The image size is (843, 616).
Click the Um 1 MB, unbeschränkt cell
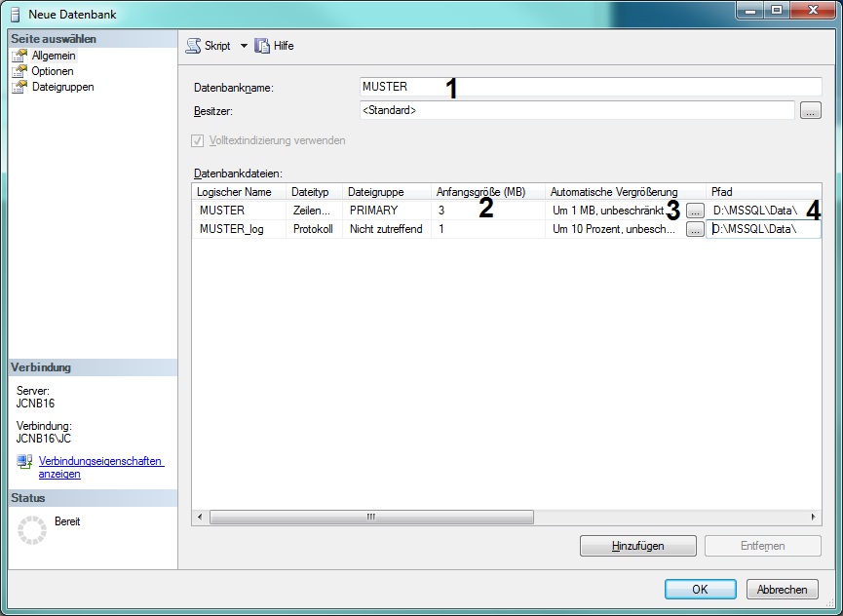click(616, 211)
